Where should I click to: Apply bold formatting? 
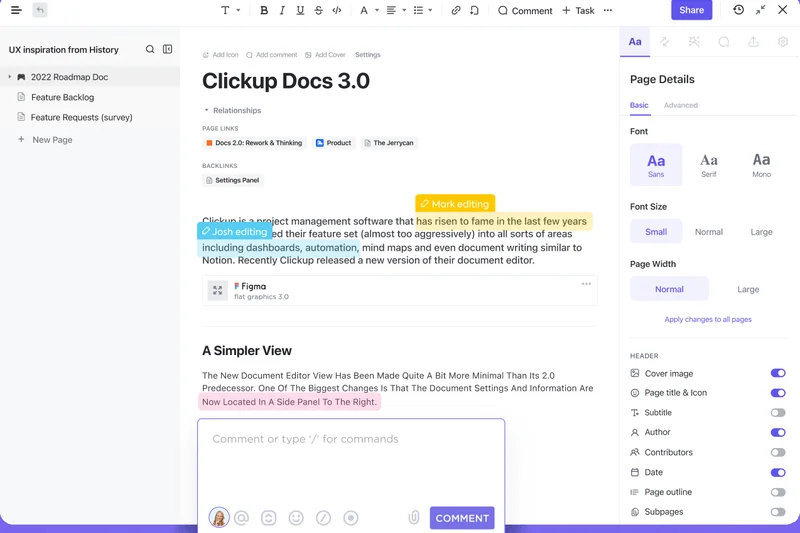click(264, 10)
